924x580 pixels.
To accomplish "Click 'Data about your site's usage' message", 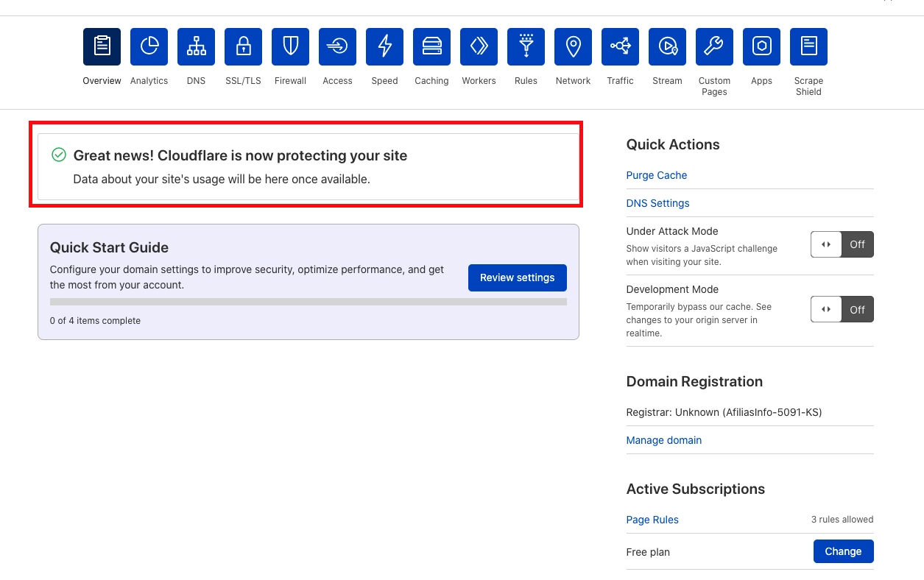I will [222, 179].
